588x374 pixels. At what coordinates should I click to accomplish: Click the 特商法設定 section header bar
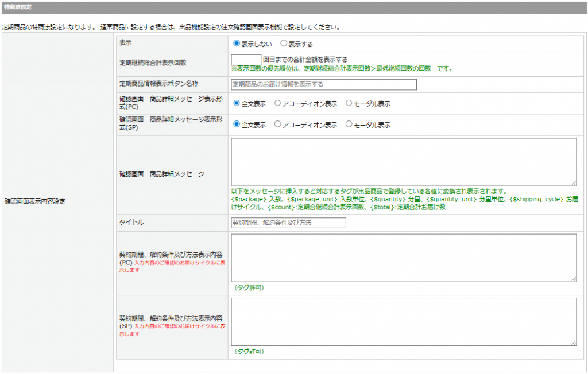coord(294,7)
